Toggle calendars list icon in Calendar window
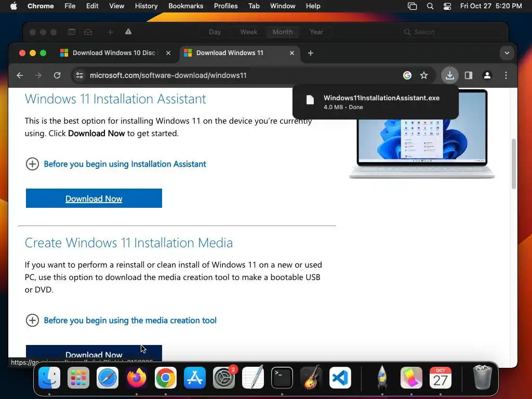The image size is (532, 399). (x=72, y=32)
